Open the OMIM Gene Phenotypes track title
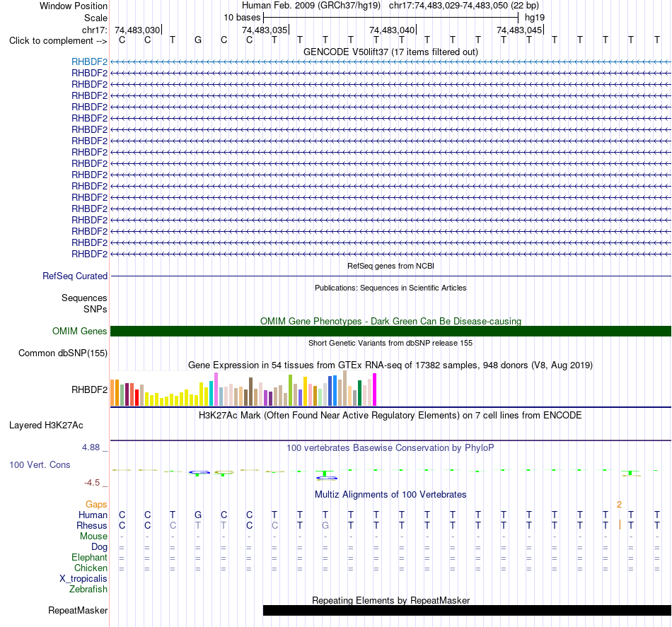 (390, 321)
